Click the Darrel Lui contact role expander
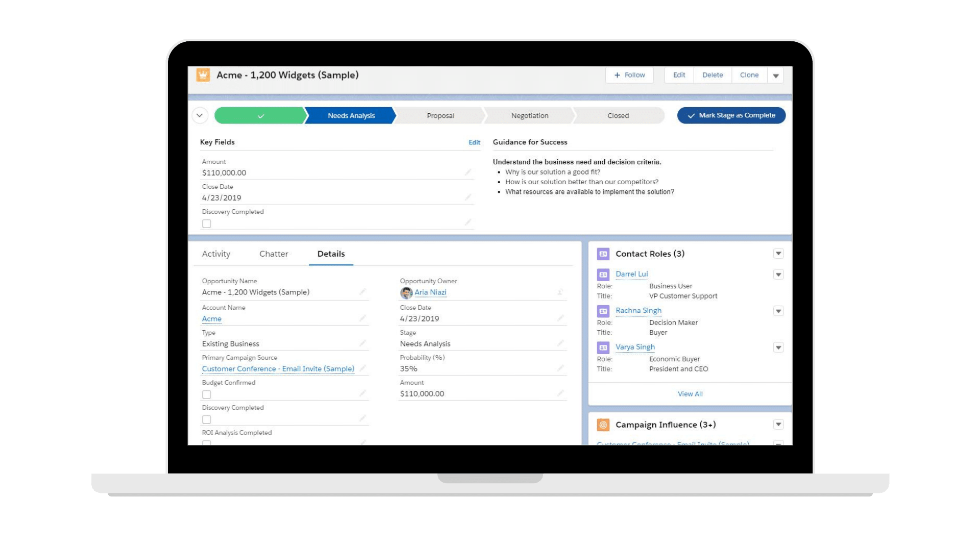 pos(778,274)
